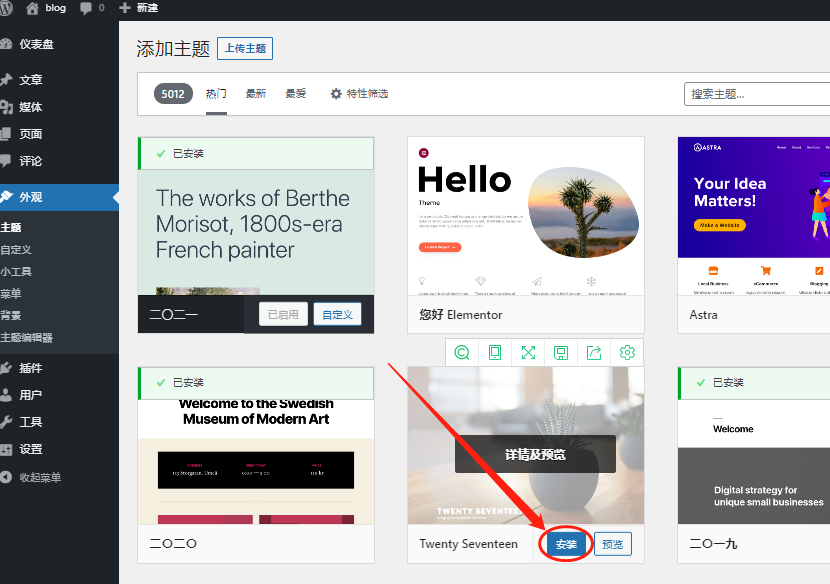Switch to 最爱 favorites tab
Viewport: 830px width, 584px height.
click(296, 94)
